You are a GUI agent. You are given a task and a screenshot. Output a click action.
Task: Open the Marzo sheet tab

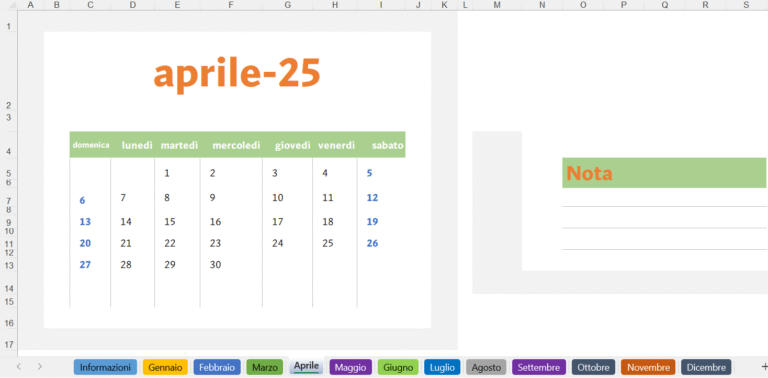click(x=265, y=367)
